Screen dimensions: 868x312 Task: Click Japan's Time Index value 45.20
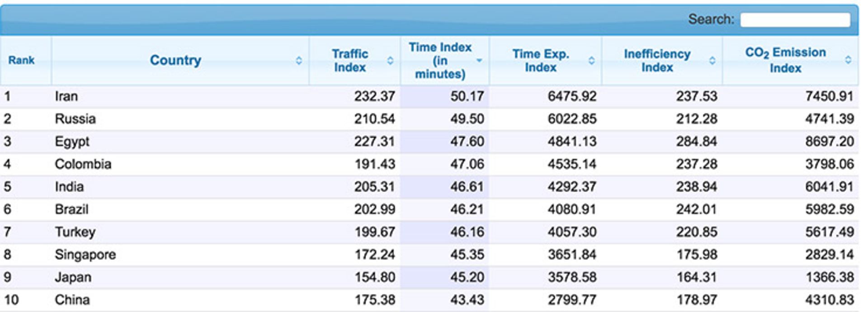tap(467, 277)
